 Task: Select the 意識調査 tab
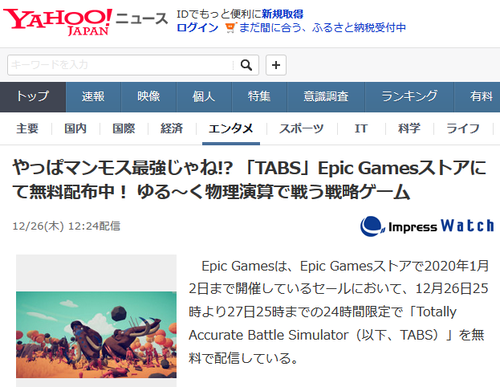326,97
